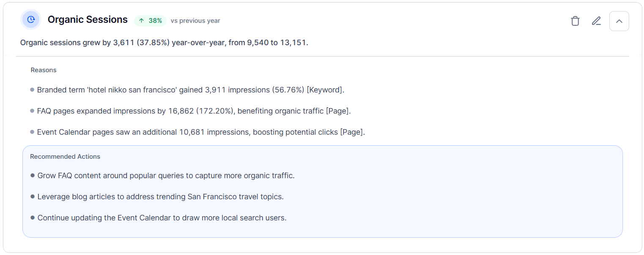This screenshot has height=255, width=644.
Task: Click the bullet dot before FAQ pages reason
Action: (x=32, y=111)
